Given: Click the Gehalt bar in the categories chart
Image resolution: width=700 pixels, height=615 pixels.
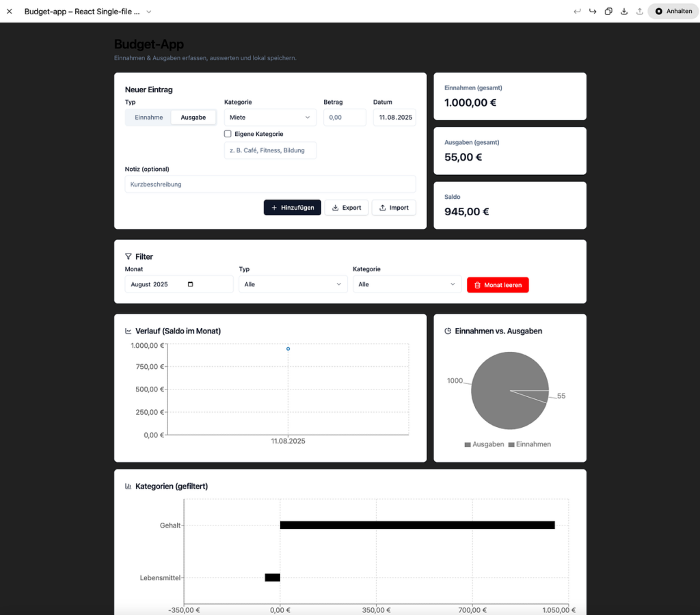Looking at the screenshot, I should [417, 525].
